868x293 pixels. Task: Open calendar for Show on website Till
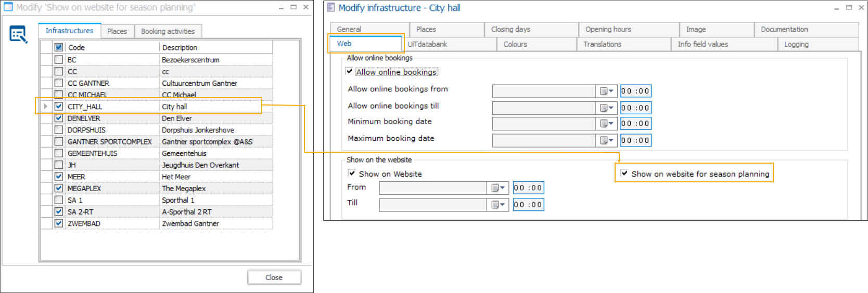pyautogui.click(x=498, y=205)
